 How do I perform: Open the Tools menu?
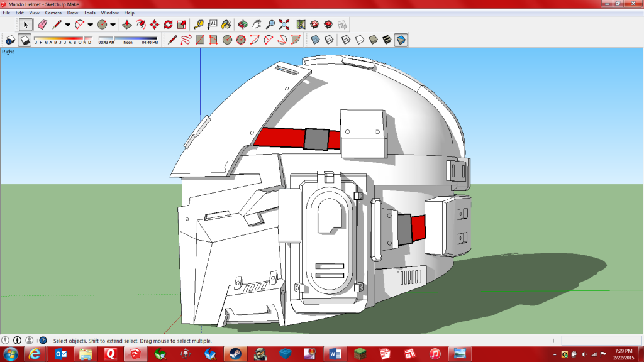point(89,13)
